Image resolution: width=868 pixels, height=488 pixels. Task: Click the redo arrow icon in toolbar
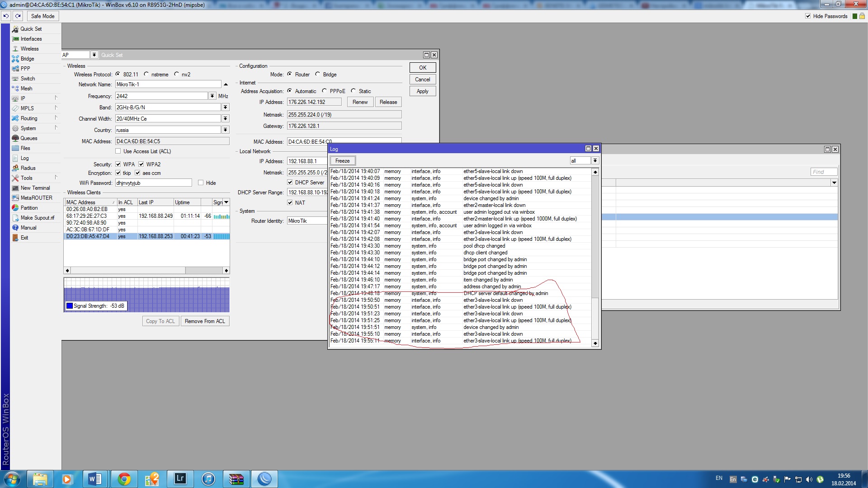tap(18, 16)
